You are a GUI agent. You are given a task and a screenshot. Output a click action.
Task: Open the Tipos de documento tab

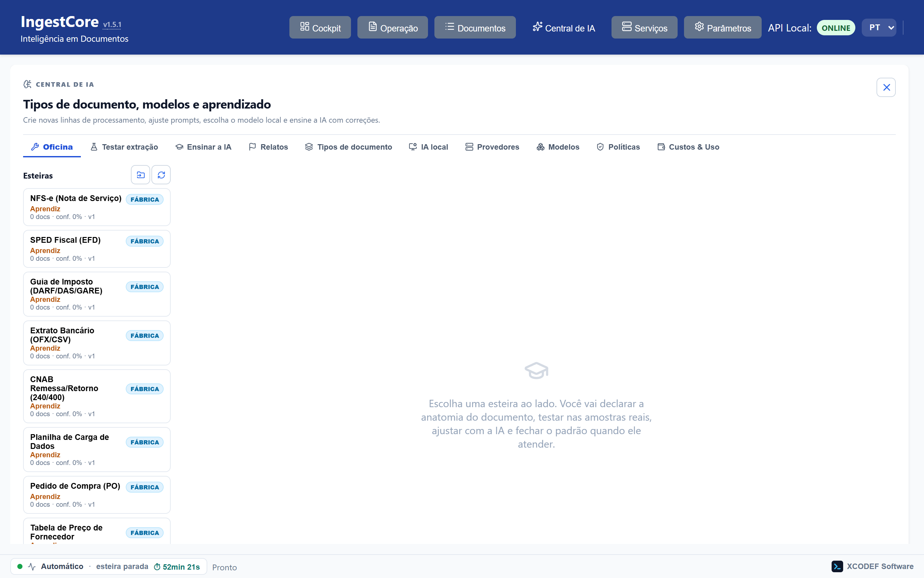coord(349,147)
